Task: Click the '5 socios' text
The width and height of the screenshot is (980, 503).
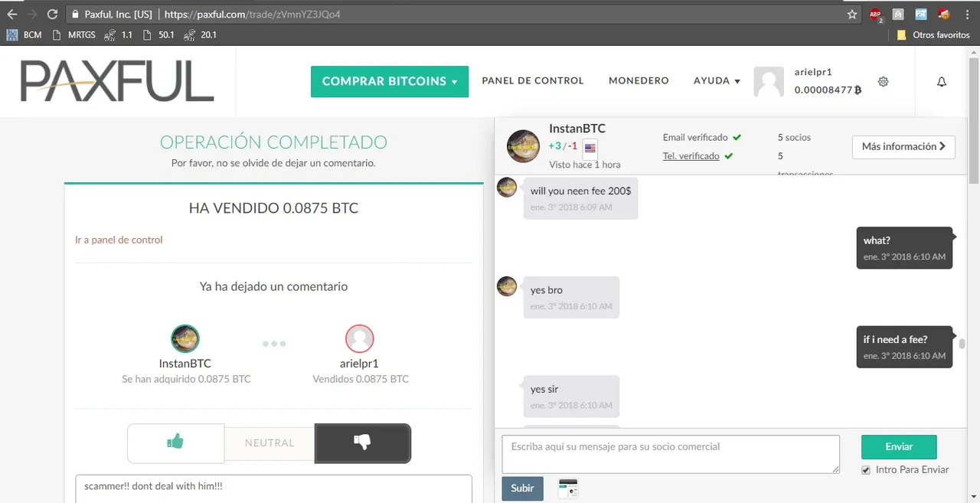Action: (x=794, y=138)
